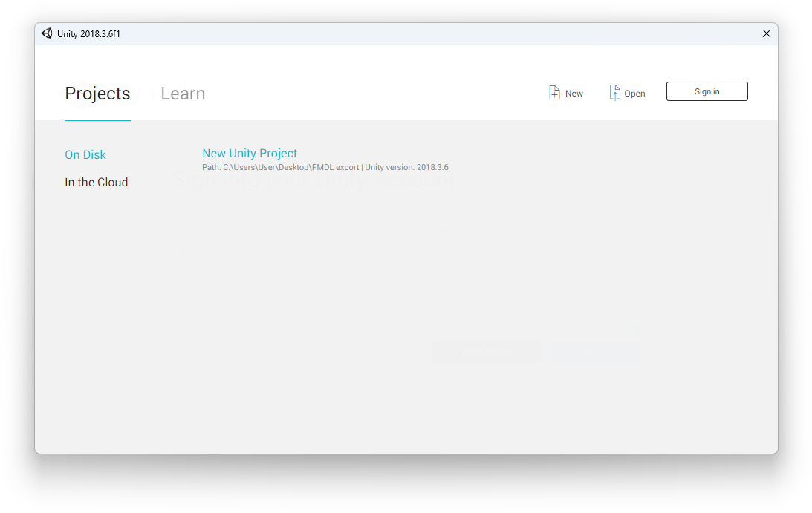Switch to the Projects tab
Screen dimensions: 812x513
pos(97,94)
